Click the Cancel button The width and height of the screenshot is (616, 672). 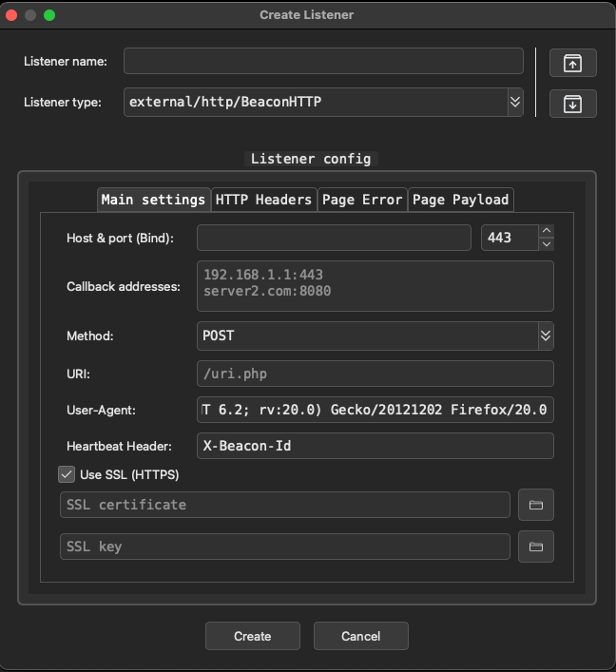point(361,636)
